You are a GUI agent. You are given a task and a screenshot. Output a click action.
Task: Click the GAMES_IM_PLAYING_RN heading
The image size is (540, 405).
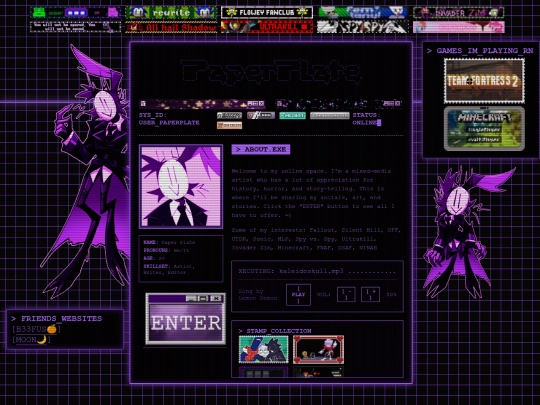click(480, 51)
